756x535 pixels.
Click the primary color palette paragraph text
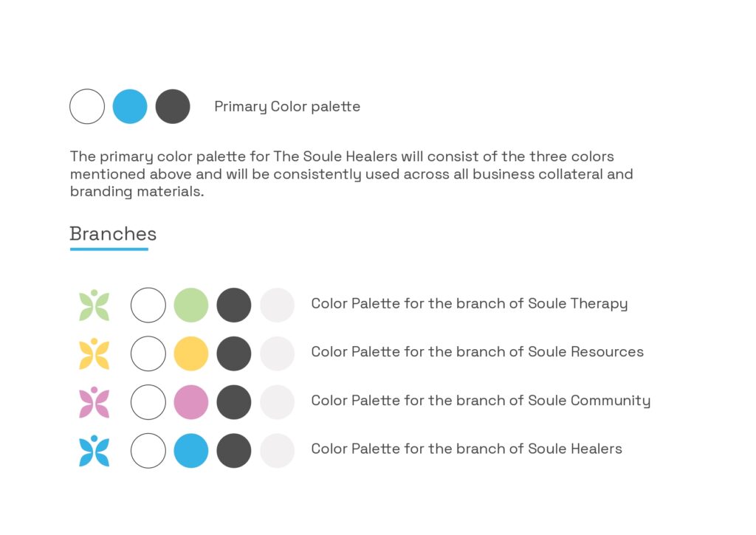tap(351, 174)
